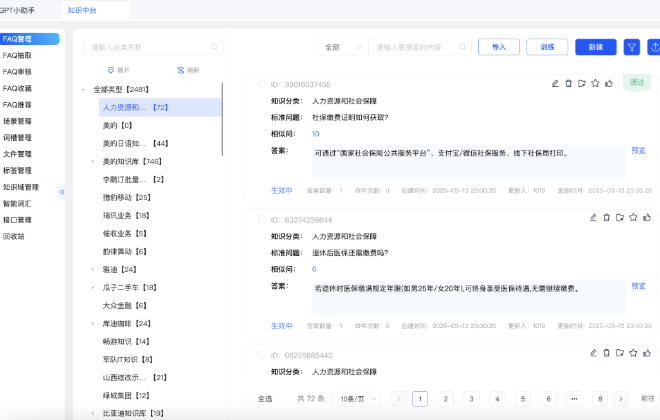Expand the 美的知识库 tree node
This screenshot has width=660, height=420.
pos(92,161)
